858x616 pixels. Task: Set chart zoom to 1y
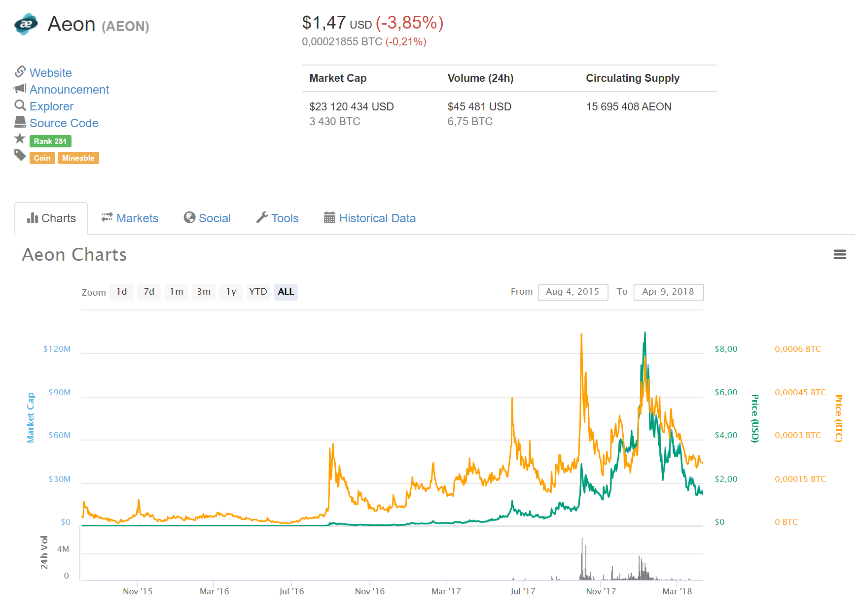(x=231, y=292)
